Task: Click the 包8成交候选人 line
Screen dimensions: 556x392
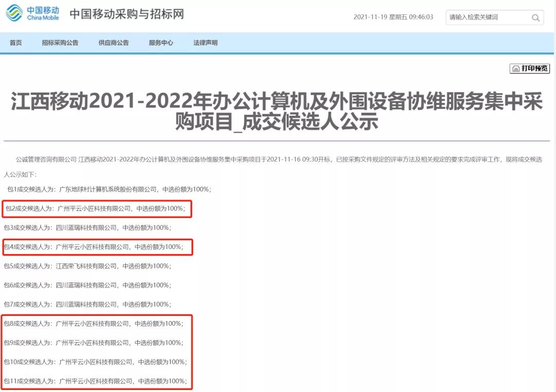Action: pyautogui.click(x=94, y=324)
